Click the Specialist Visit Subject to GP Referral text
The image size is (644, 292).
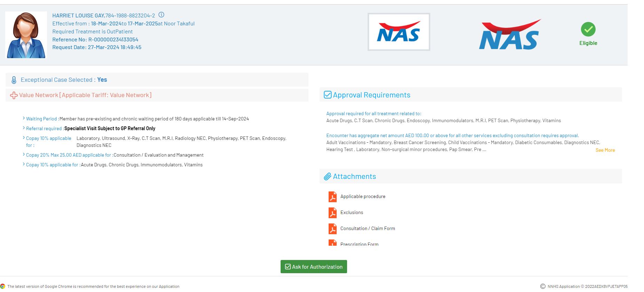[110, 128]
